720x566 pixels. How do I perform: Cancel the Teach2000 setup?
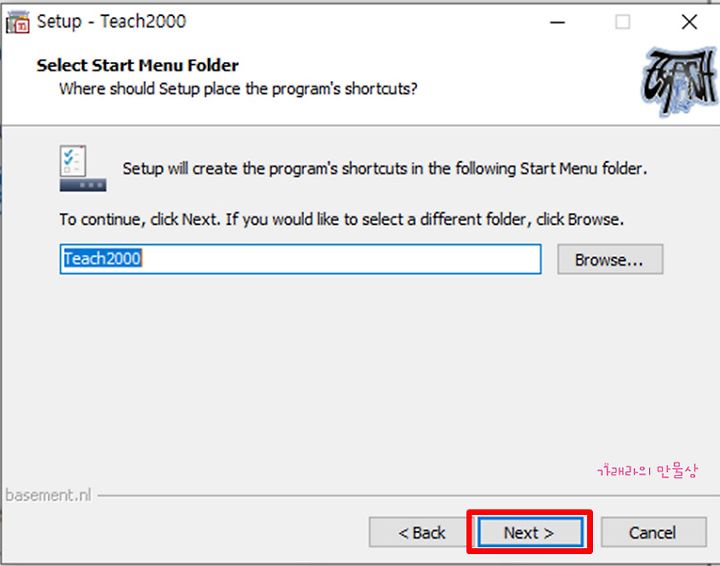click(x=653, y=532)
